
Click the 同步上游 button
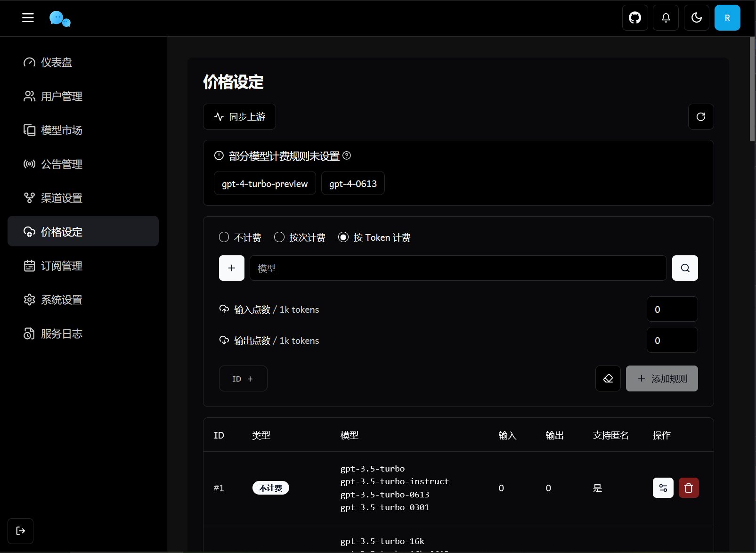(x=239, y=117)
